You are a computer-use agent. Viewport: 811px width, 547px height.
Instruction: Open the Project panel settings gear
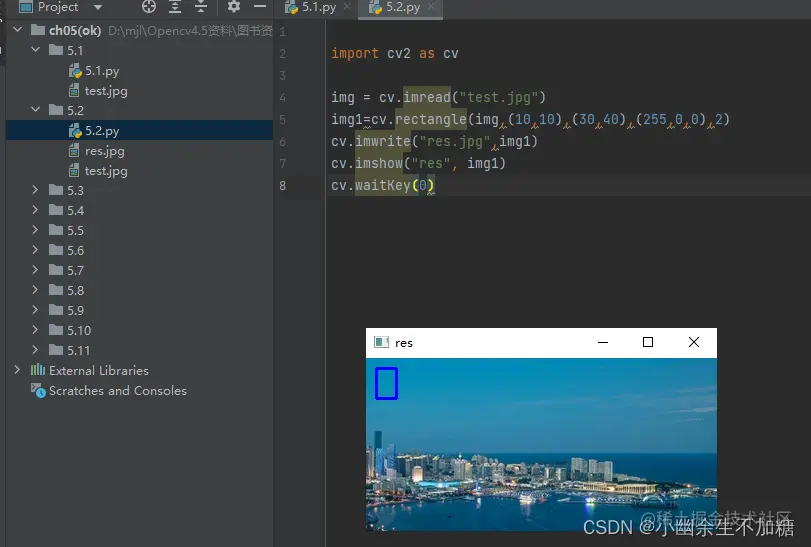[234, 7]
